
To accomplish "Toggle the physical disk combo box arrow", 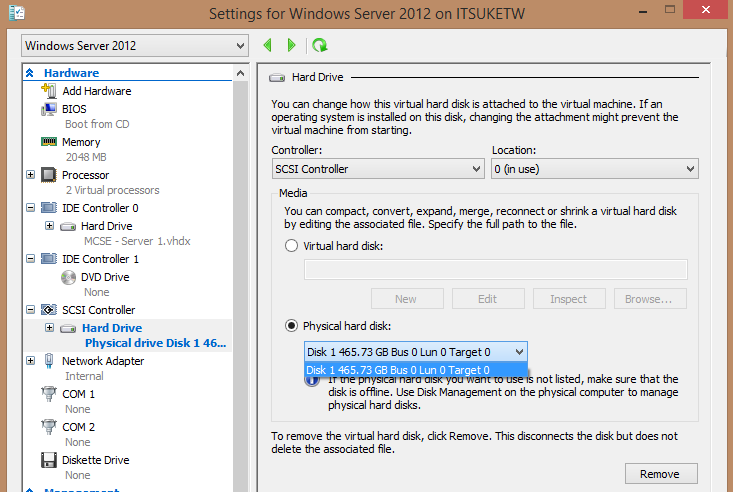I will click(519, 352).
